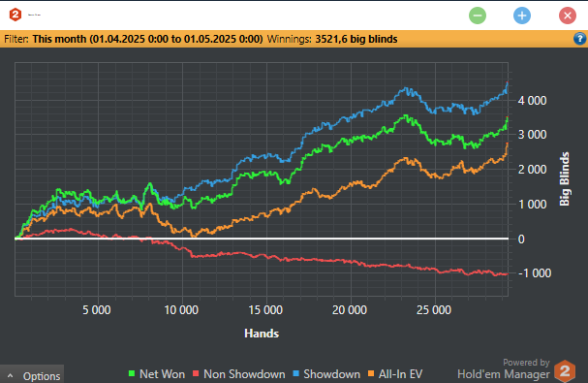Minimize the graph window with green minus button
588x383 pixels.
point(478,16)
